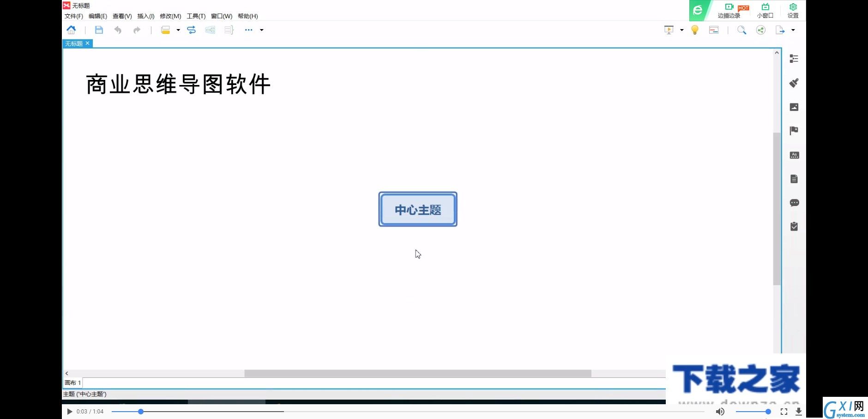Expand the more tools dropdown arrow

point(262,30)
